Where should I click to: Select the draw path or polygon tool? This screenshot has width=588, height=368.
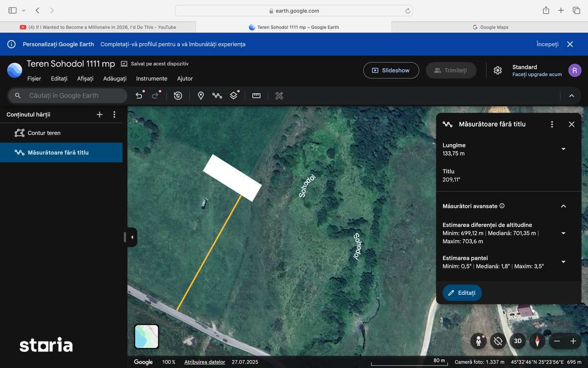[x=217, y=96]
